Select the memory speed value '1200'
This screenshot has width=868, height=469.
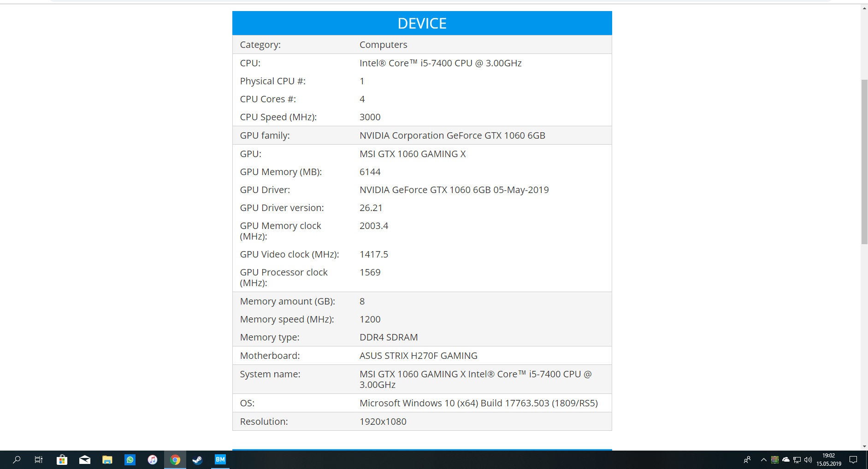point(370,319)
